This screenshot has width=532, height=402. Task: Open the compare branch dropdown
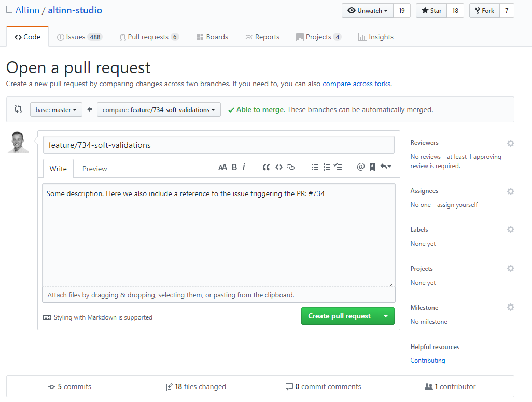tap(159, 110)
